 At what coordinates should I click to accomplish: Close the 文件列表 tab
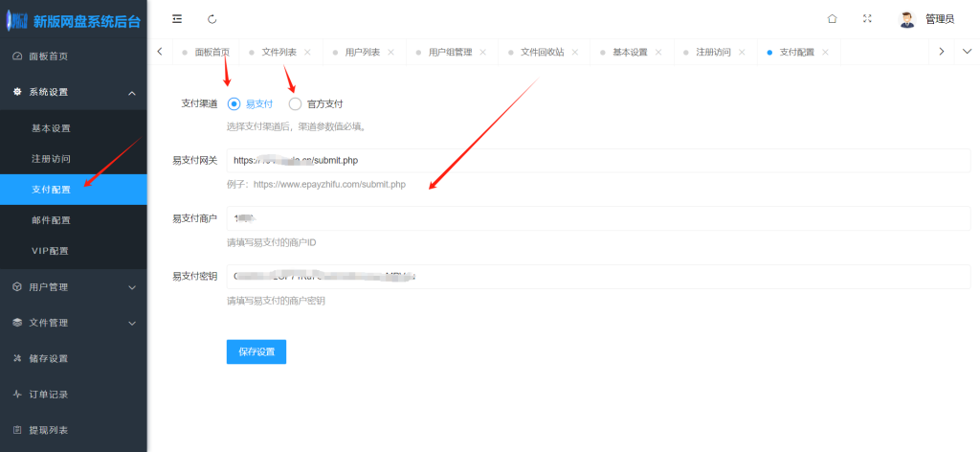(307, 53)
